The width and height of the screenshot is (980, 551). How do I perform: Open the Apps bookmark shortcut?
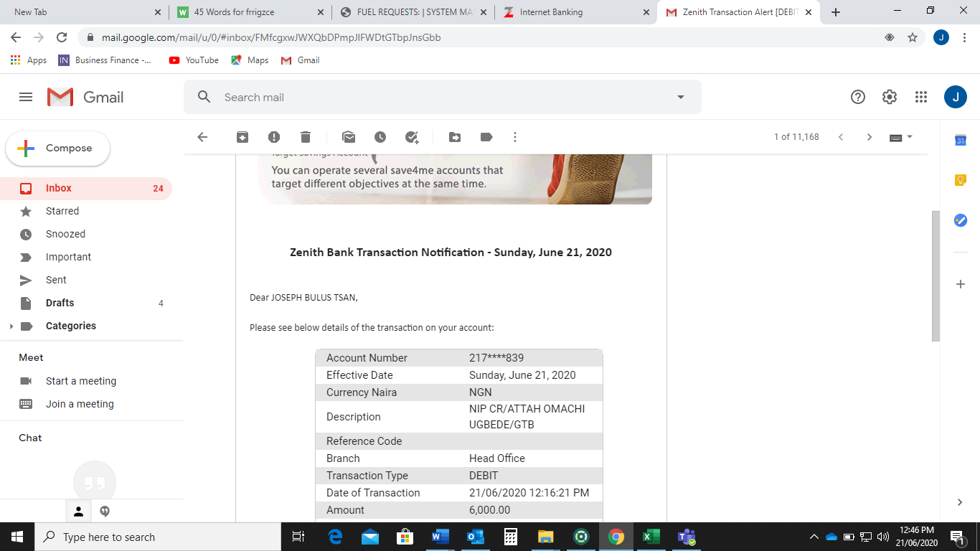(x=29, y=60)
